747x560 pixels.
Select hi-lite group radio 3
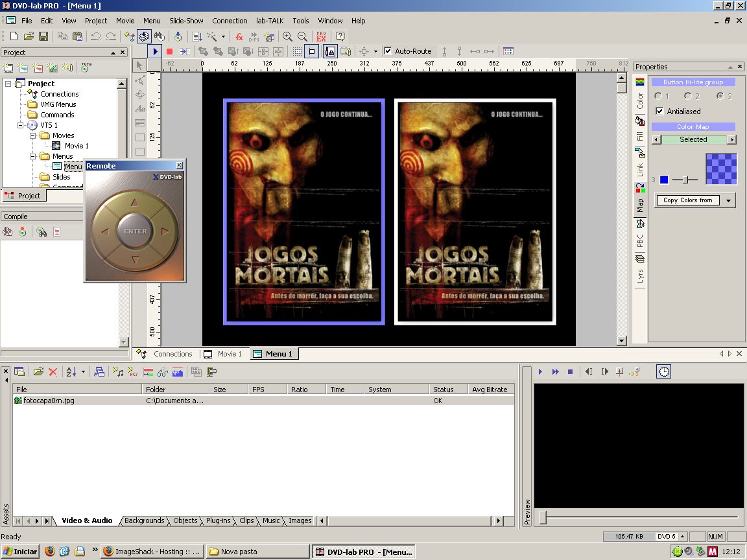720,96
